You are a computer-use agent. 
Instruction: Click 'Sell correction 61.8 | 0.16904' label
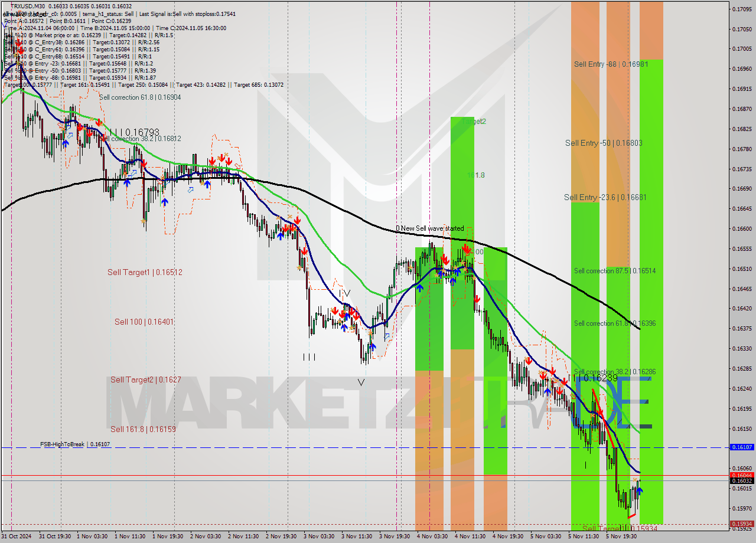pos(140,97)
